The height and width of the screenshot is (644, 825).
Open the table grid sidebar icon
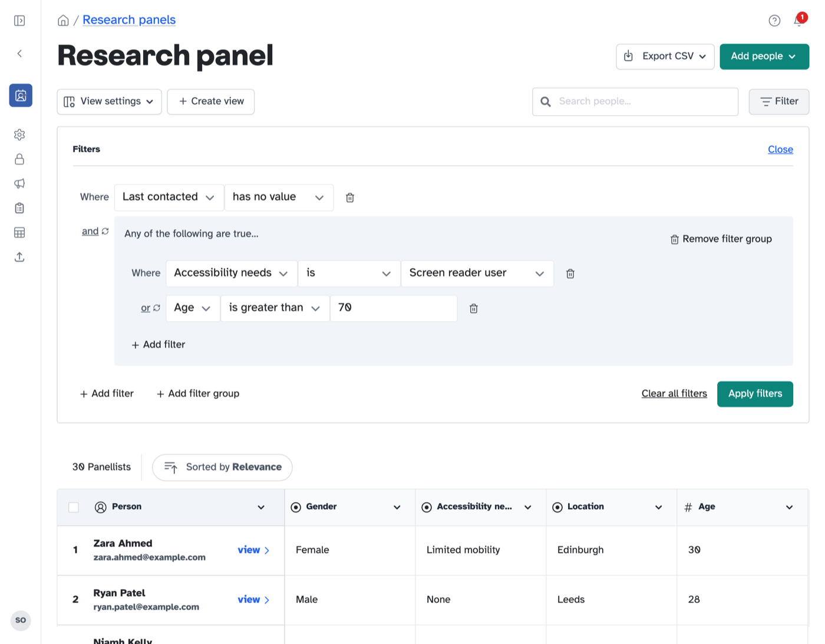19,233
